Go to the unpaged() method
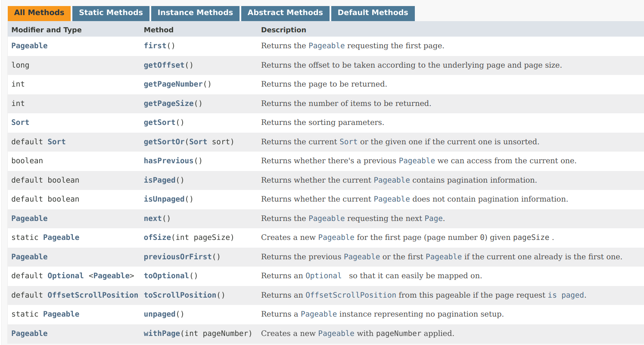Image resolution: width=644 pixels, height=345 pixels. pyautogui.click(x=160, y=314)
